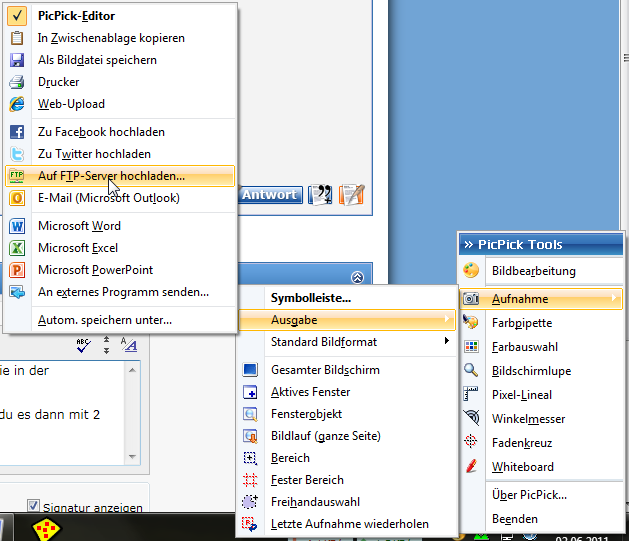
Task: Click the Twitter bird icon
Action: coord(17,154)
